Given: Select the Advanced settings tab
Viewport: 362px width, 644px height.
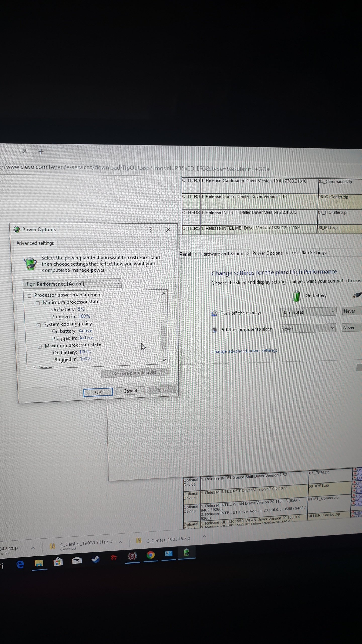Looking at the screenshot, I should point(35,243).
